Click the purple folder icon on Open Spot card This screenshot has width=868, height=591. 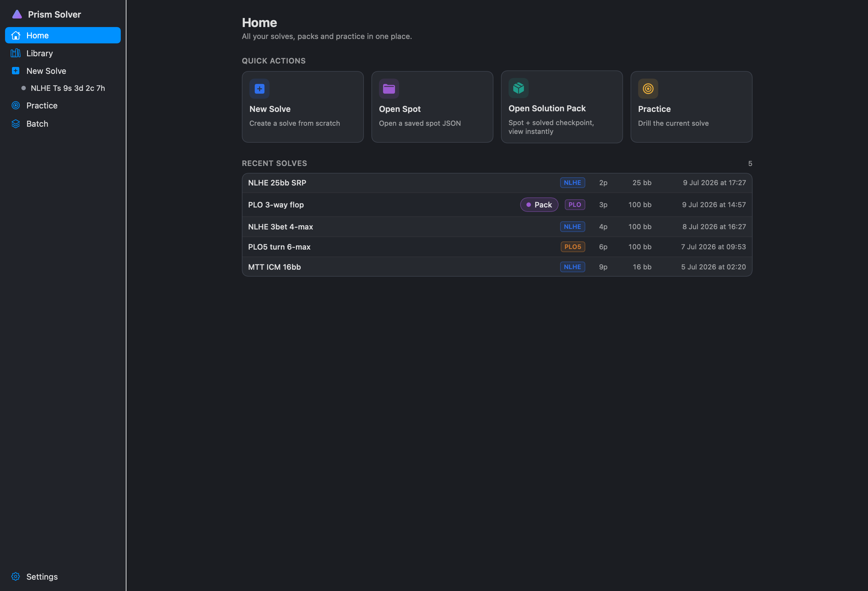[x=389, y=88]
